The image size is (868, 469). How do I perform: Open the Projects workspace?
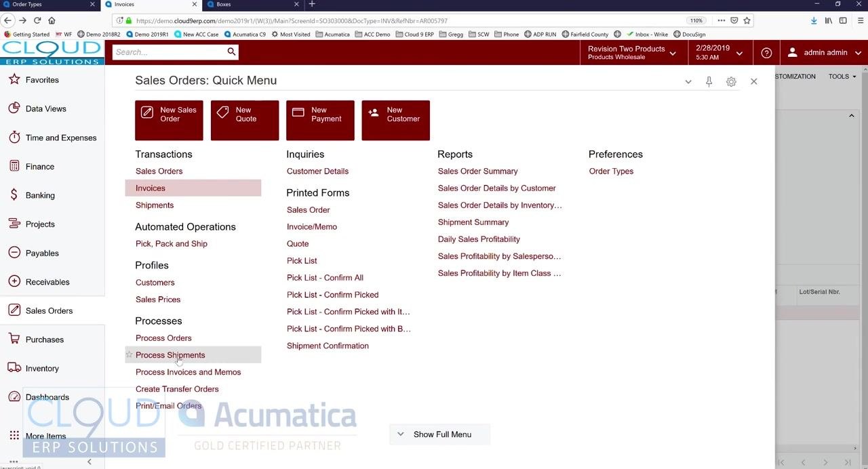click(40, 224)
